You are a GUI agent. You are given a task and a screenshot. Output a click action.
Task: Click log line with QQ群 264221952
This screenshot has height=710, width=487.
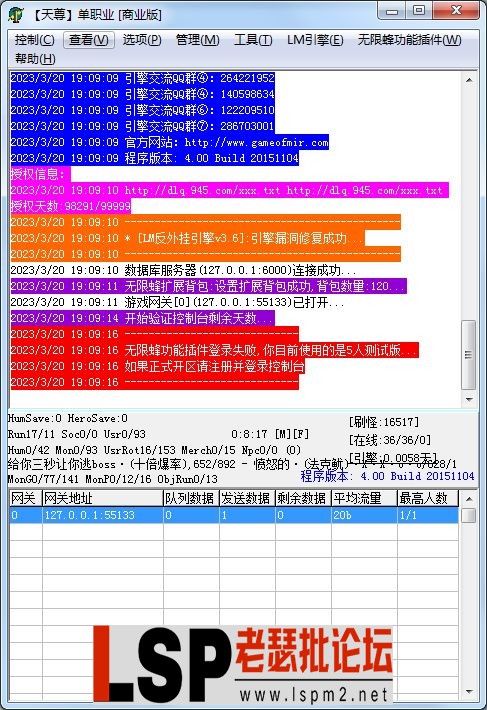[142, 78]
